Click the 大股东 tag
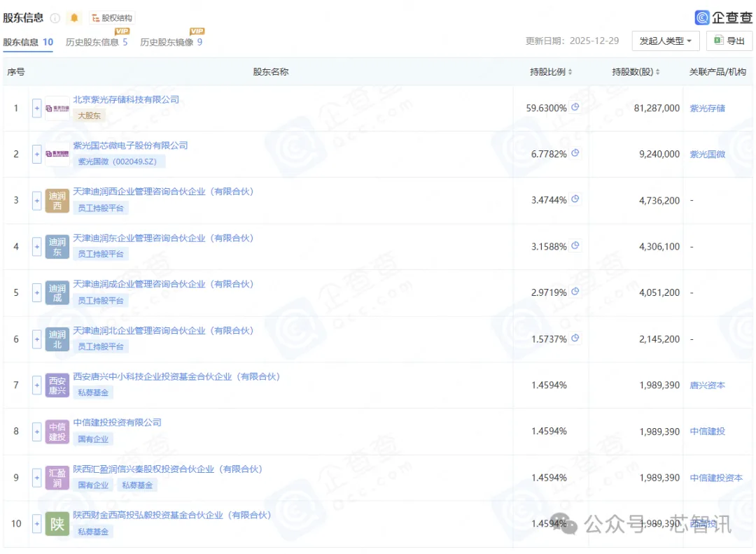The height and width of the screenshot is (554, 756). click(90, 115)
